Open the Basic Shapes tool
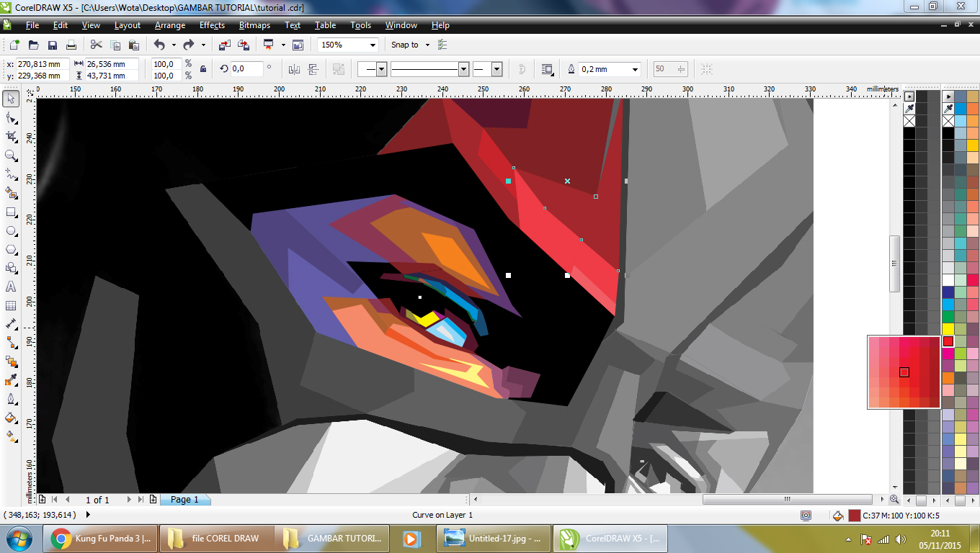Screen dimensions: 980x553 click(x=11, y=268)
